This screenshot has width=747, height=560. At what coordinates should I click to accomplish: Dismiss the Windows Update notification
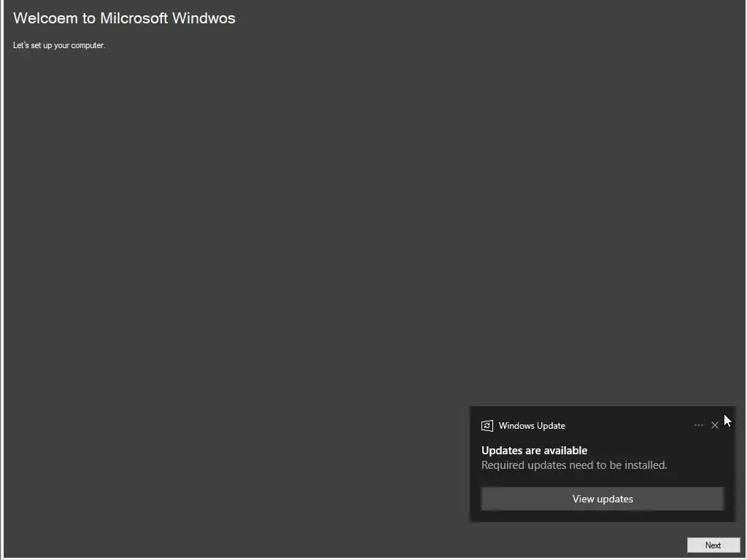pos(715,425)
